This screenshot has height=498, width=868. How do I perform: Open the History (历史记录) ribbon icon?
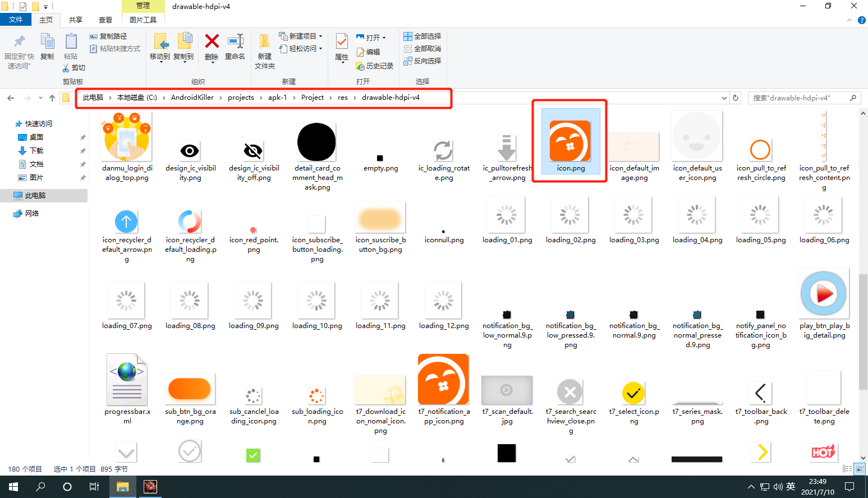[360, 66]
